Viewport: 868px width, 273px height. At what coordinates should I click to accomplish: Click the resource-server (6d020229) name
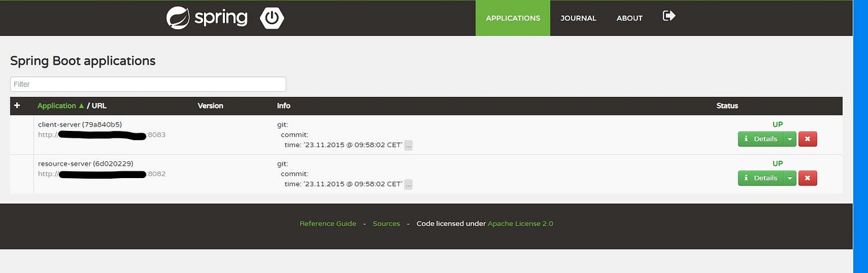pos(86,163)
